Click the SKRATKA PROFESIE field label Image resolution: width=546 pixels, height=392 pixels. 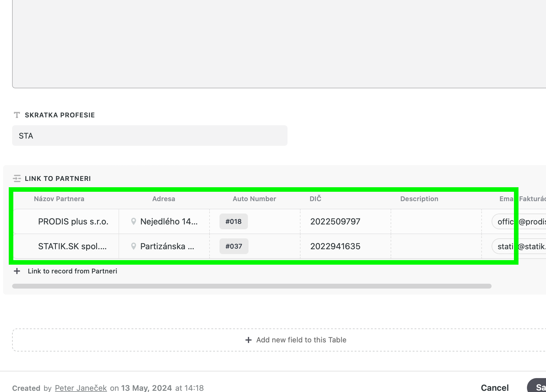(x=60, y=115)
